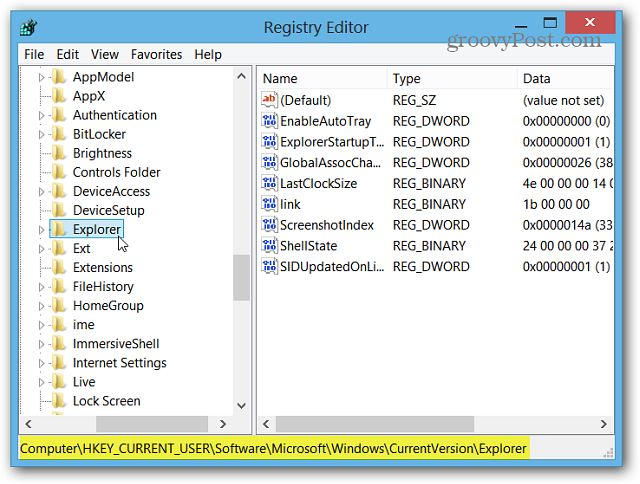Select the LastClockSize value name
Viewport: 640px width, 484px height.
(318, 183)
